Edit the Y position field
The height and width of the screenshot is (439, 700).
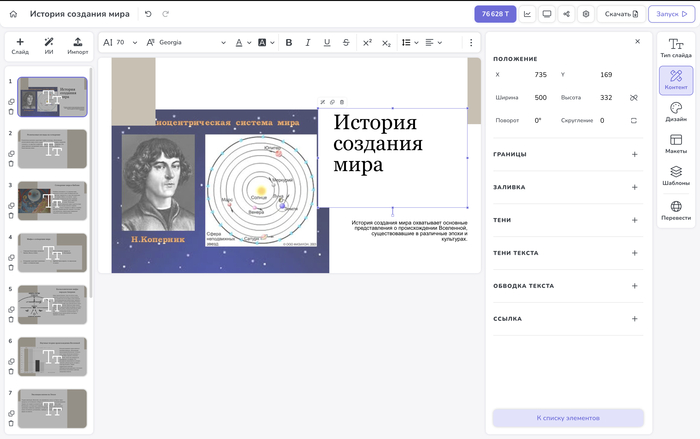tap(606, 75)
